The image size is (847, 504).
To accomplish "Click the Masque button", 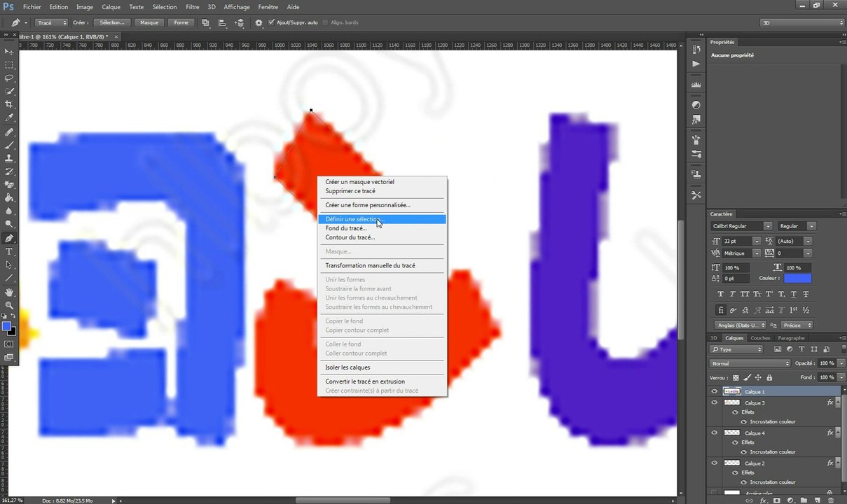I will tap(149, 22).
